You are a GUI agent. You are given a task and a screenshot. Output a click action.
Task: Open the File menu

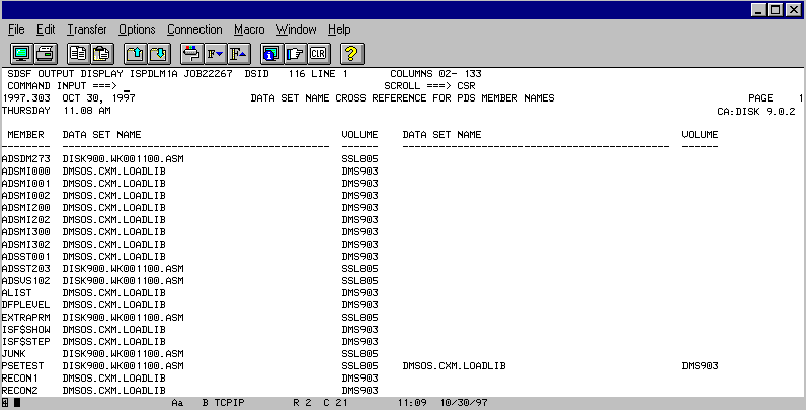point(16,30)
